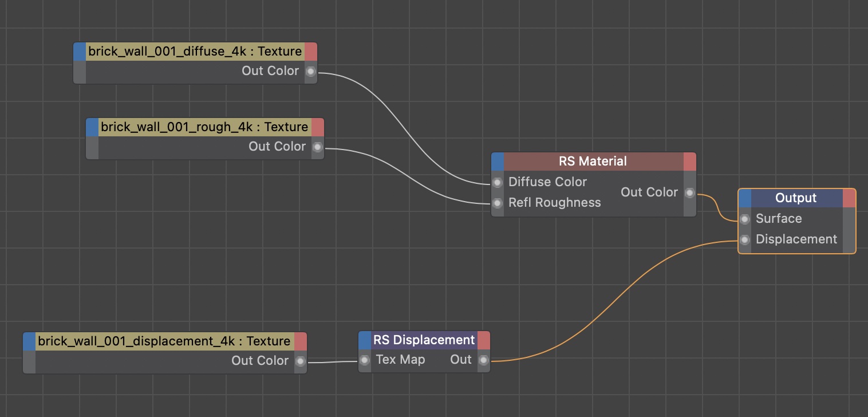Select brick_wall_001_diffuse_4k texture node title
Screen dimensions: 868x417
click(195, 52)
